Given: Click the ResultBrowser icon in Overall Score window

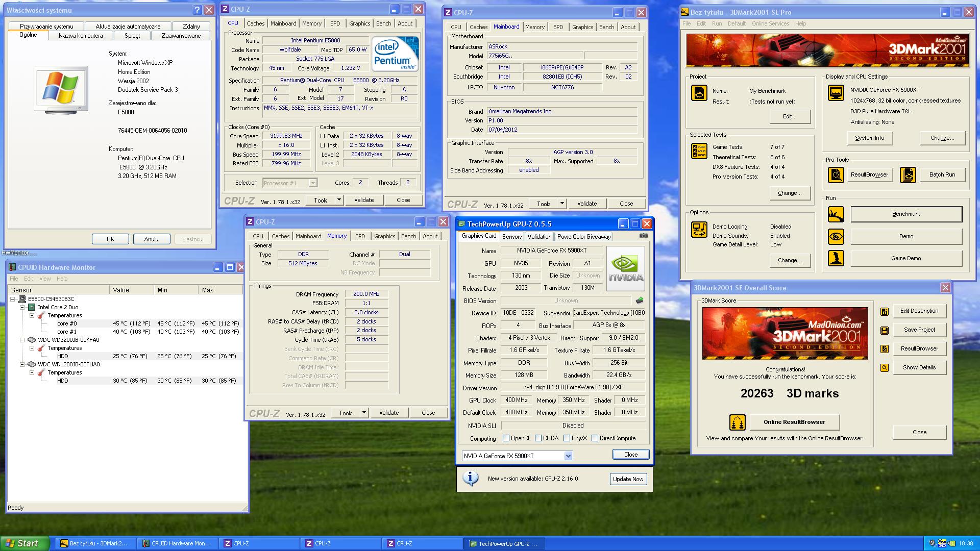Looking at the screenshot, I should pyautogui.click(x=885, y=349).
